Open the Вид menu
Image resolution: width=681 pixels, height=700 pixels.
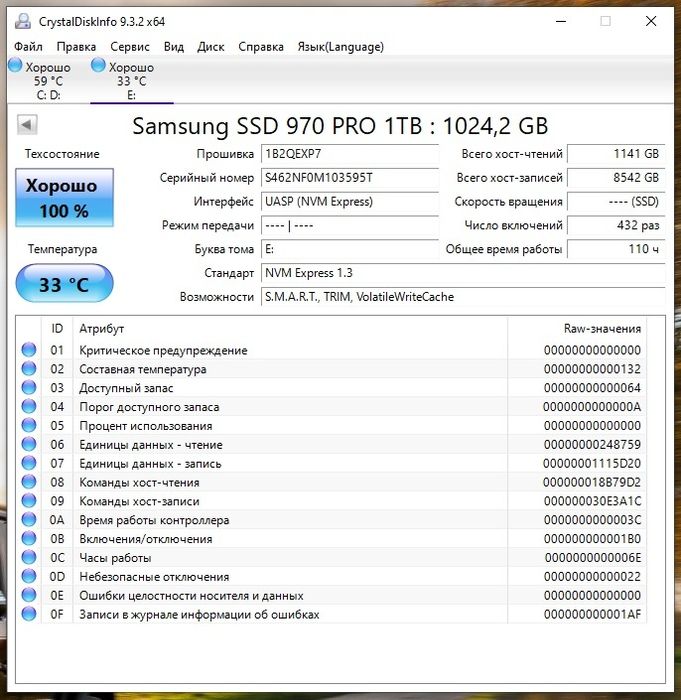174,47
